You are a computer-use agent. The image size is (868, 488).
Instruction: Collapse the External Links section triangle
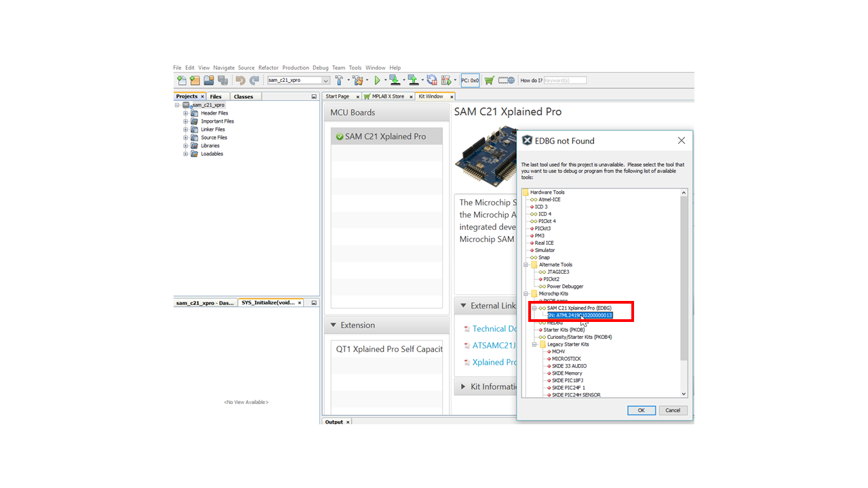(462, 306)
